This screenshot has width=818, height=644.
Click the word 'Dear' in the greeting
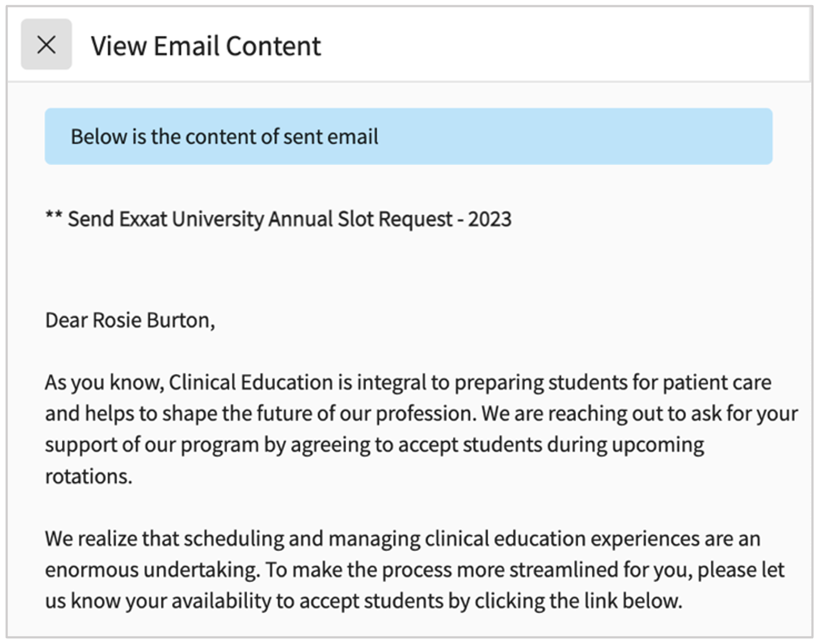pyautogui.click(x=66, y=320)
